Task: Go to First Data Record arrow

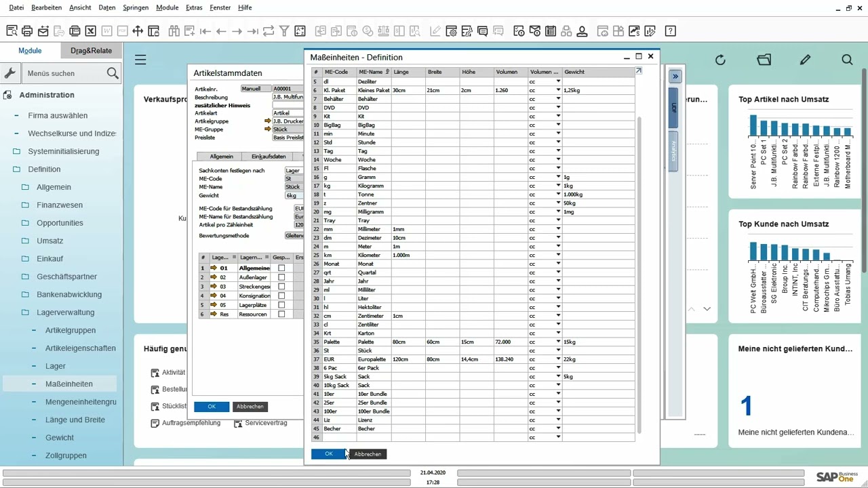Action: (205, 31)
